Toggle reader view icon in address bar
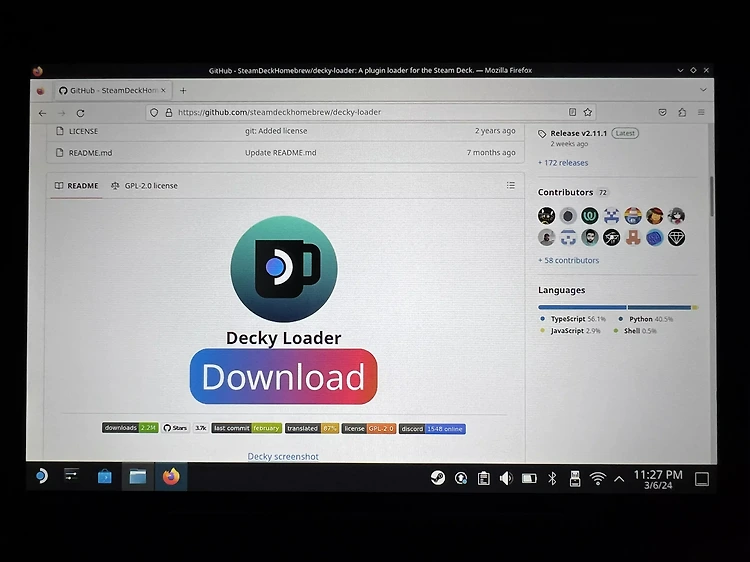This screenshot has width=750, height=562. pyautogui.click(x=572, y=112)
